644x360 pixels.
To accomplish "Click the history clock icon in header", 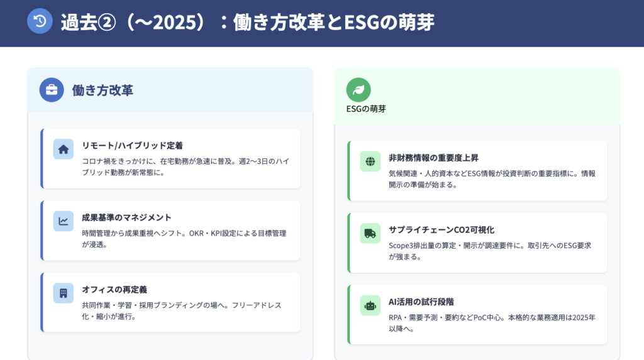I will [x=40, y=21].
